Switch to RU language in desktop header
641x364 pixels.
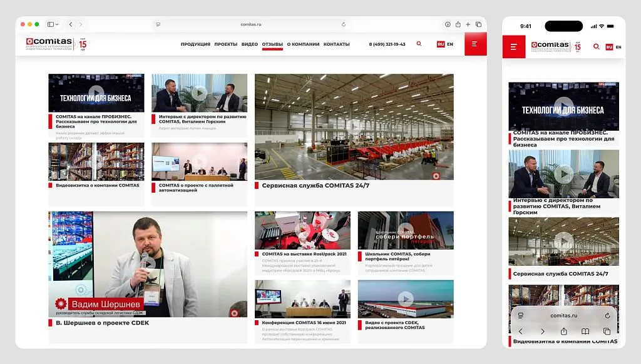tap(440, 44)
